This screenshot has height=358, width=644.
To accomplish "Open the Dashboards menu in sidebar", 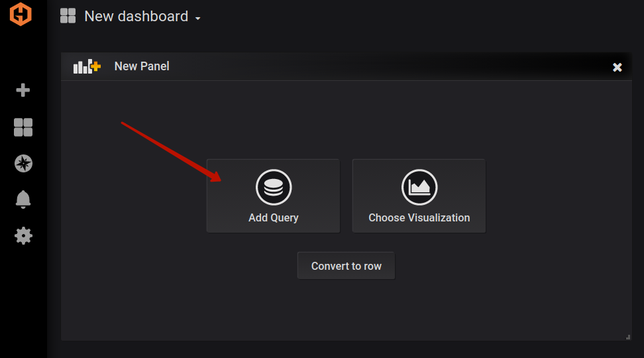I will 23,127.
